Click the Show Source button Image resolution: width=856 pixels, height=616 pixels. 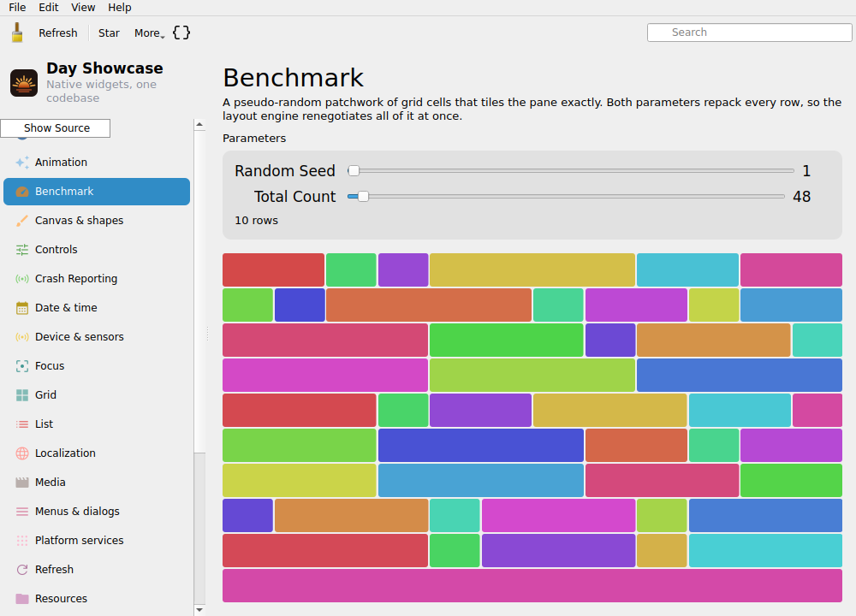click(x=55, y=128)
